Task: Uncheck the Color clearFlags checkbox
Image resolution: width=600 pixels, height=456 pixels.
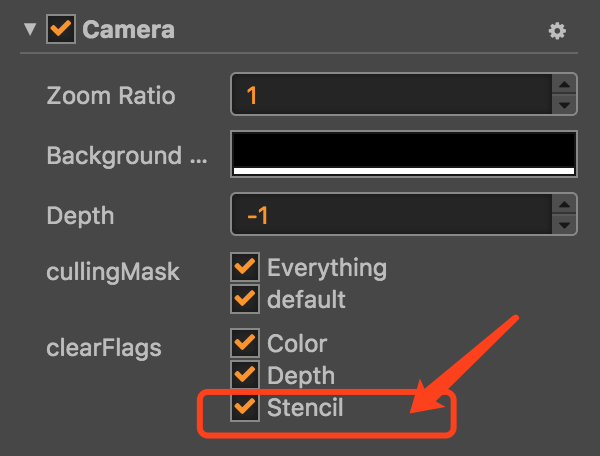Action: coord(244,344)
